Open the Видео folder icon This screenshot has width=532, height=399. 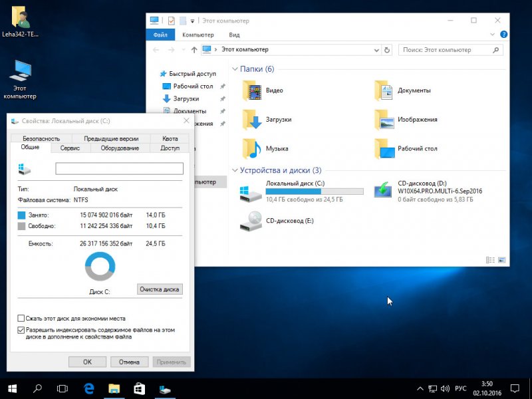tap(252, 90)
